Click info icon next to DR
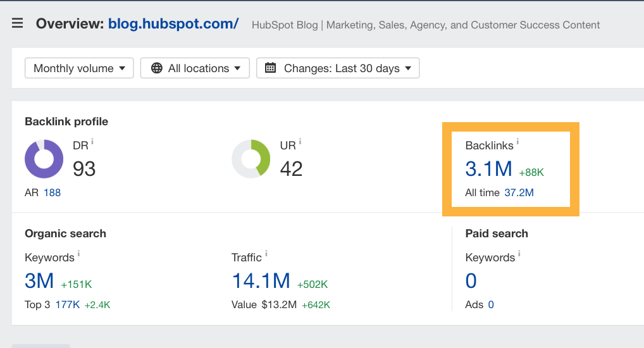 click(92, 142)
